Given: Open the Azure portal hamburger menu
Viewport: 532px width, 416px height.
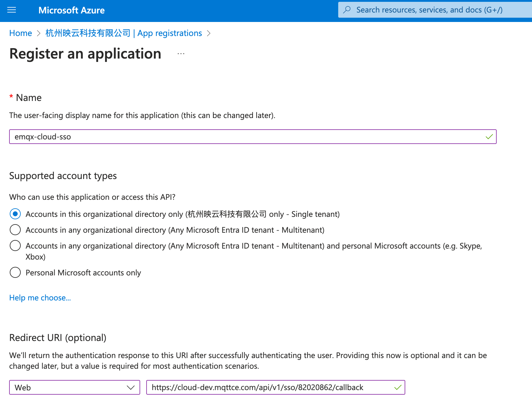Looking at the screenshot, I should coord(12,10).
